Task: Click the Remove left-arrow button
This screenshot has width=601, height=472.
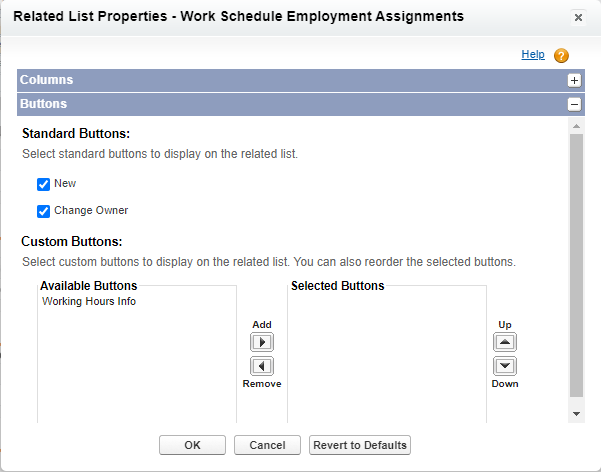Action: click(x=261, y=366)
